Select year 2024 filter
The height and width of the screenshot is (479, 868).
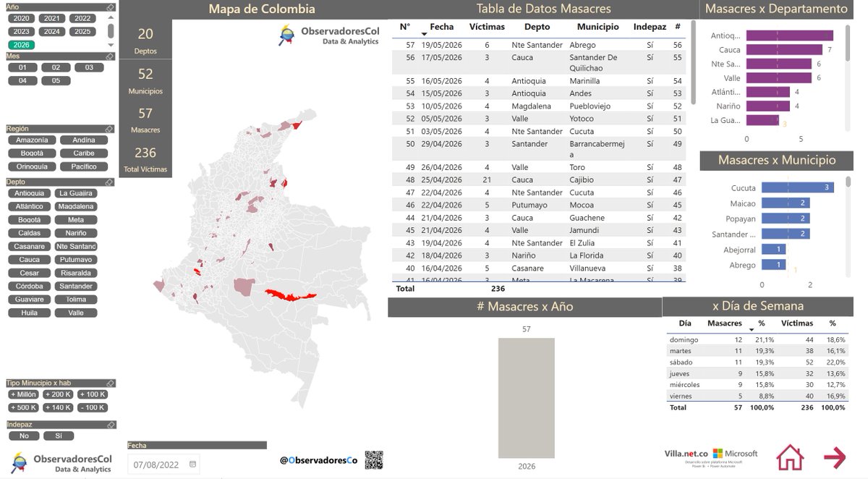(x=52, y=32)
